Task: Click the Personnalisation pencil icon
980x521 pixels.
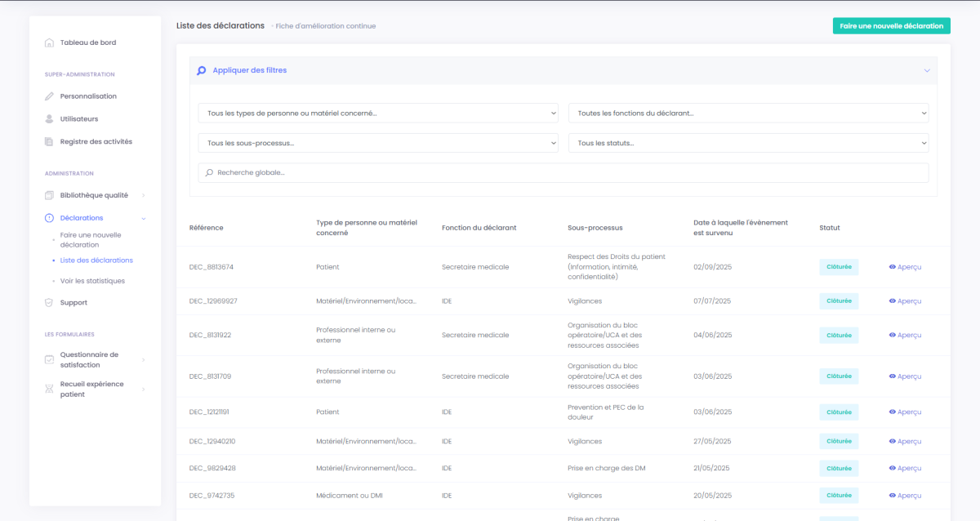Action: click(x=49, y=96)
